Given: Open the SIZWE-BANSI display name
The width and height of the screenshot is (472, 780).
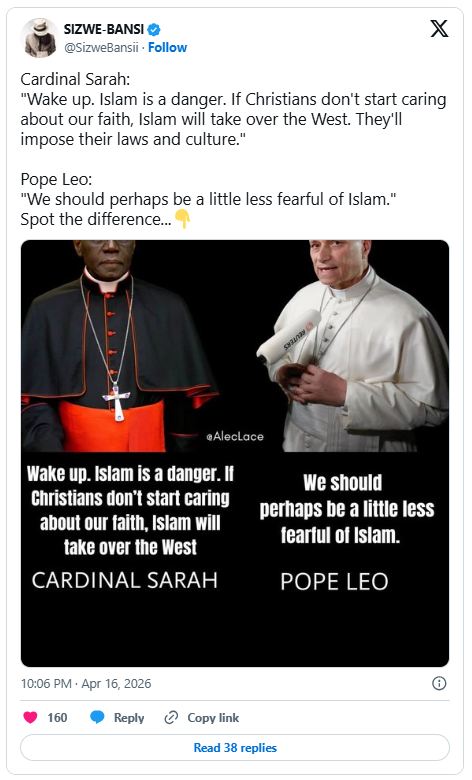Looking at the screenshot, I should (103, 29).
